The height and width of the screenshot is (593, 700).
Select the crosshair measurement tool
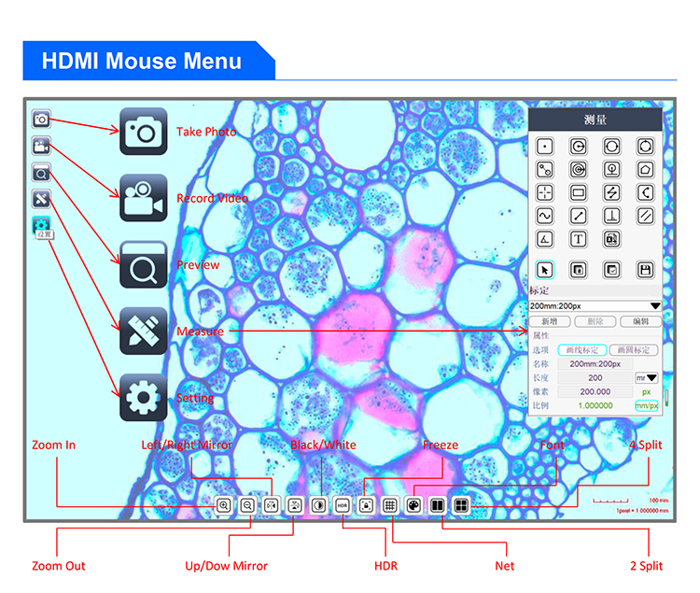545,193
